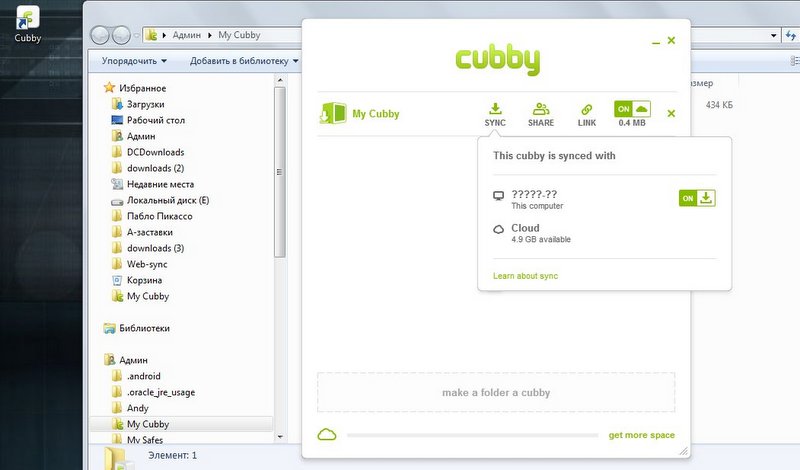Click My Cubby in the address bar
Image resolution: width=800 pixels, height=470 pixels.
pyautogui.click(x=239, y=35)
